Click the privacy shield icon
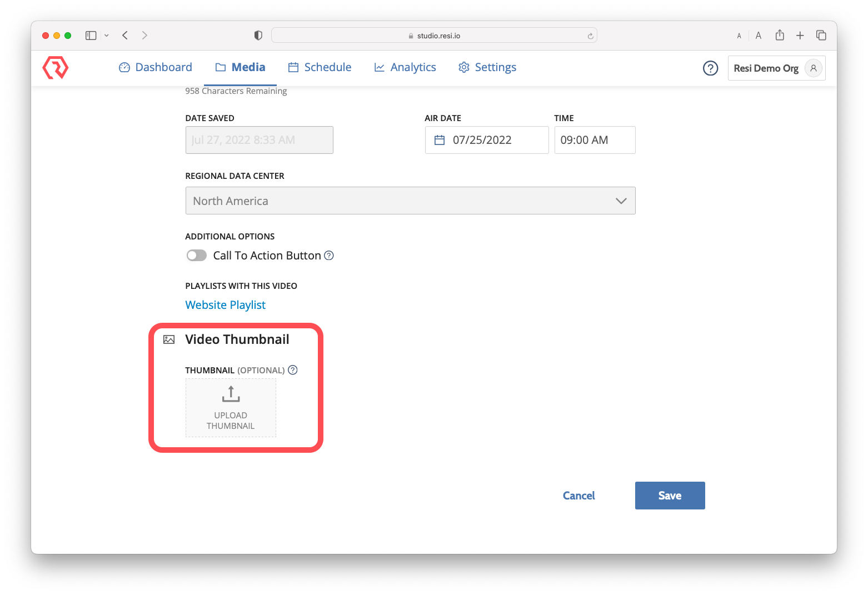 point(258,36)
